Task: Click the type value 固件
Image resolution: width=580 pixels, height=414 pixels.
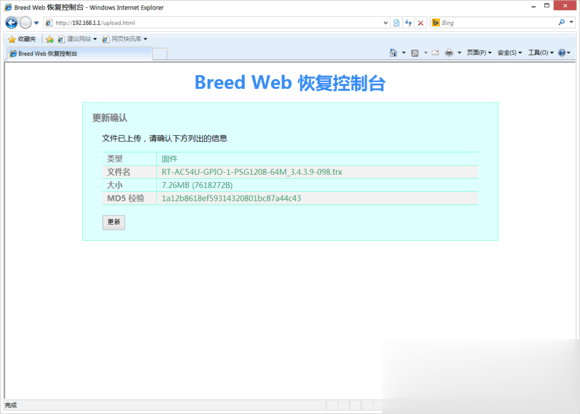Action: tap(169, 159)
